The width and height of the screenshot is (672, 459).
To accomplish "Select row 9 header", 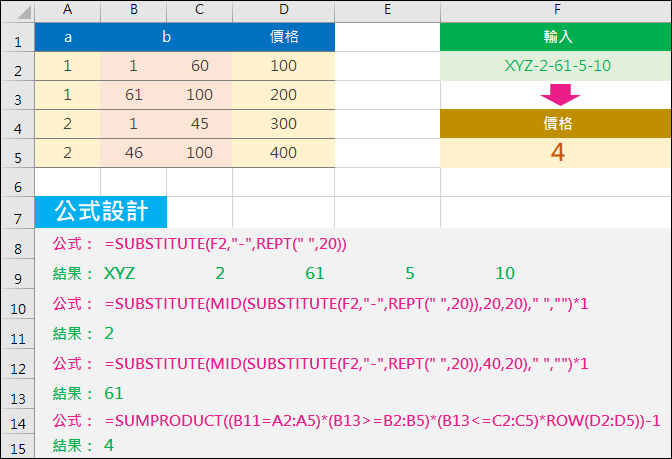I will click(x=18, y=273).
